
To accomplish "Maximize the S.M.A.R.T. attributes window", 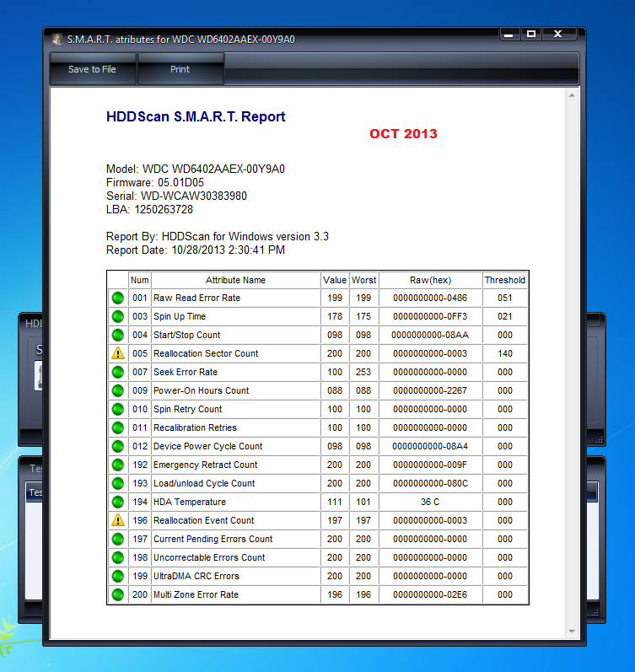I will coord(531,35).
